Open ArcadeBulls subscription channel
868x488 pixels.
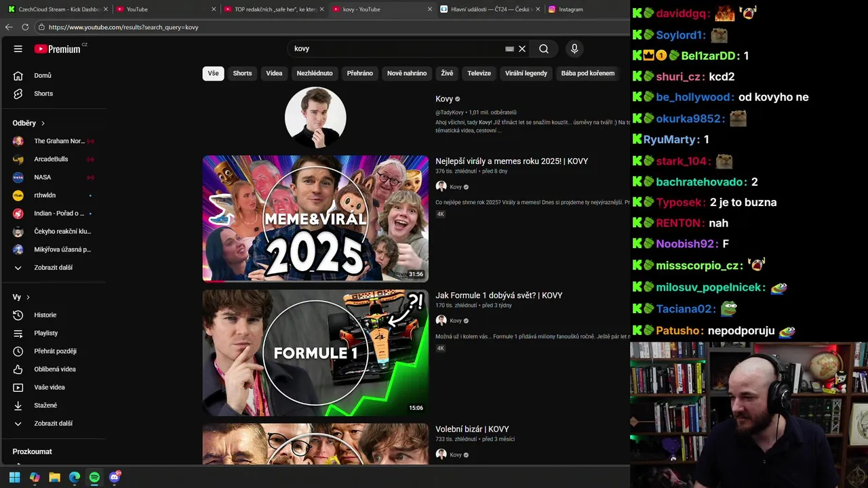coord(53,159)
